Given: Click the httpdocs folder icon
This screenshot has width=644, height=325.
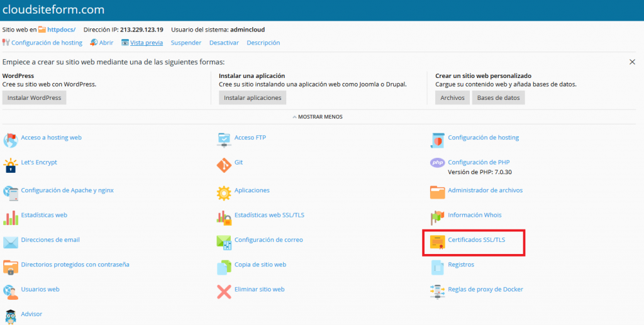Looking at the screenshot, I should pyautogui.click(x=42, y=30).
